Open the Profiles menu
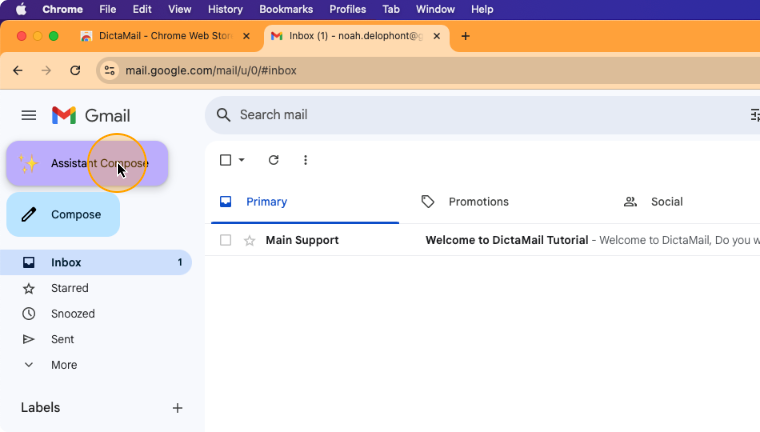The image size is (760, 432). pyautogui.click(x=348, y=9)
